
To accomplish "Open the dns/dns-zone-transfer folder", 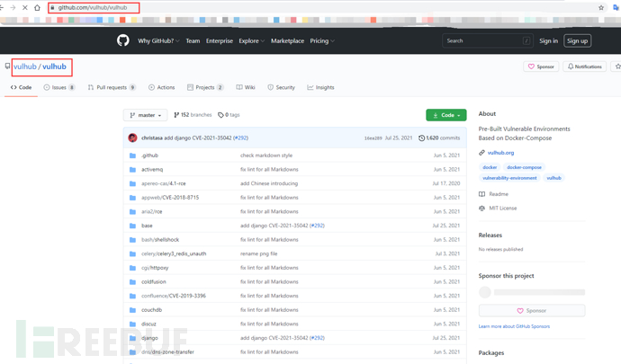I will click(168, 351).
